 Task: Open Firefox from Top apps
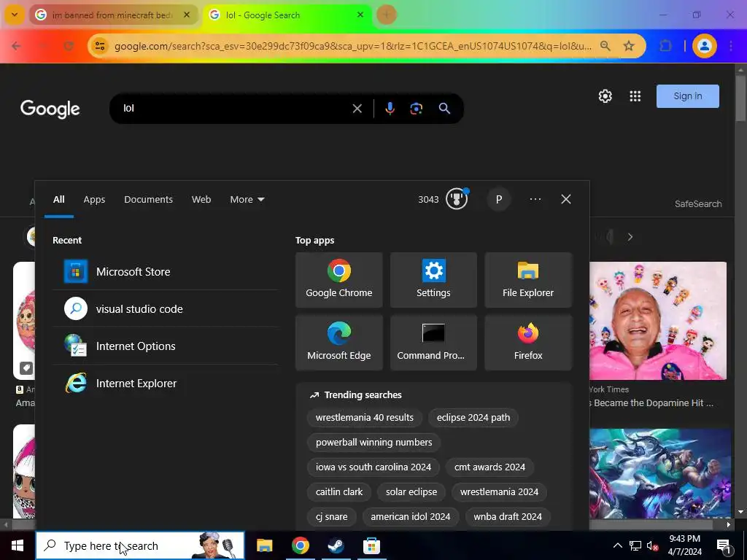click(x=528, y=343)
